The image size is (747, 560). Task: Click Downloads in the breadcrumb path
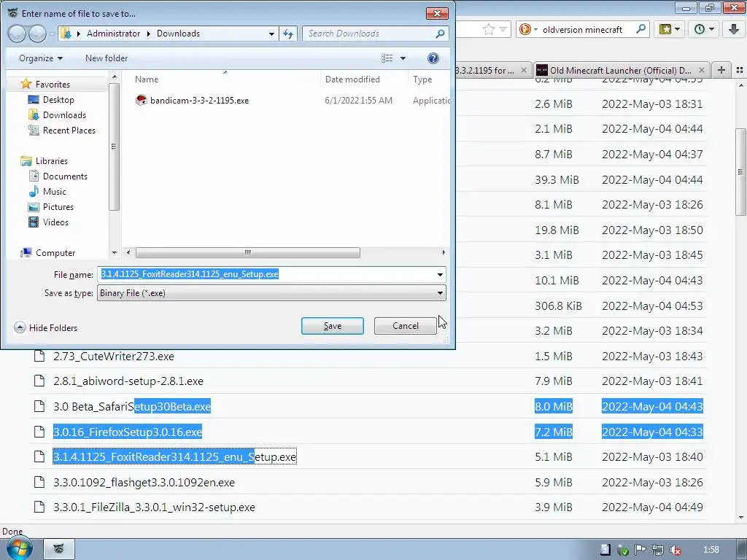pyautogui.click(x=178, y=34)
